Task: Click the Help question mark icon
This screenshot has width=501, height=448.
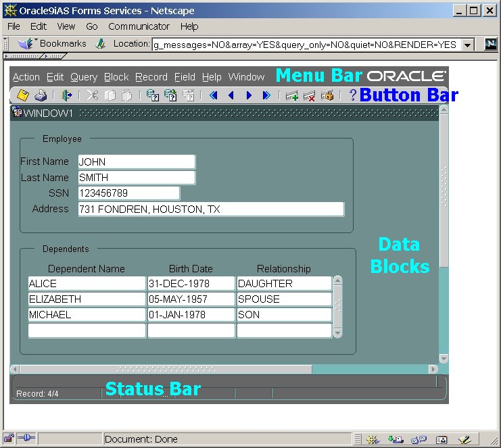Action: pyautogui.click(x=352, y=95)
